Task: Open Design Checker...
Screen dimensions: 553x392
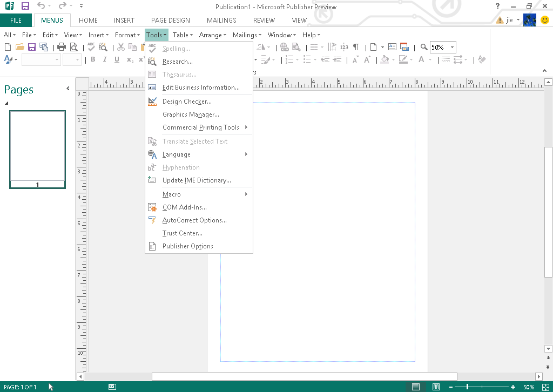Action: click(x=199, y=102)
